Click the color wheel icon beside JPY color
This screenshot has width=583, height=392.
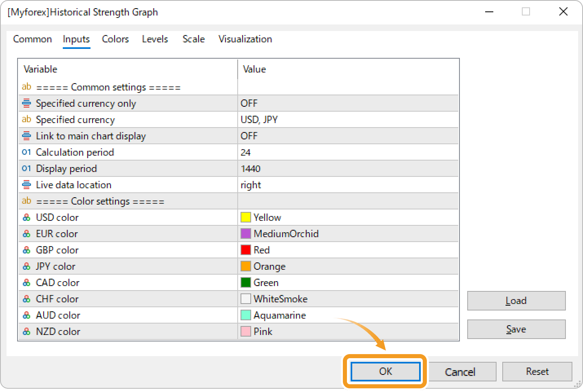click(26, 266)
